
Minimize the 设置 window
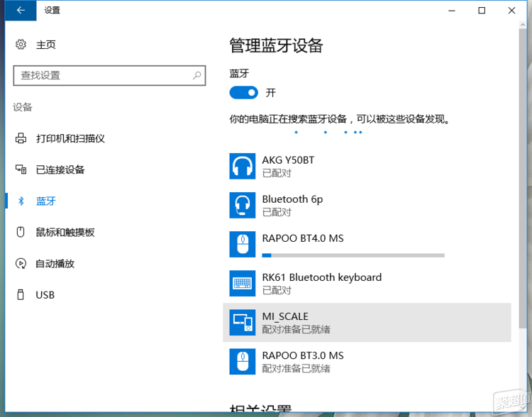(452, 11)
